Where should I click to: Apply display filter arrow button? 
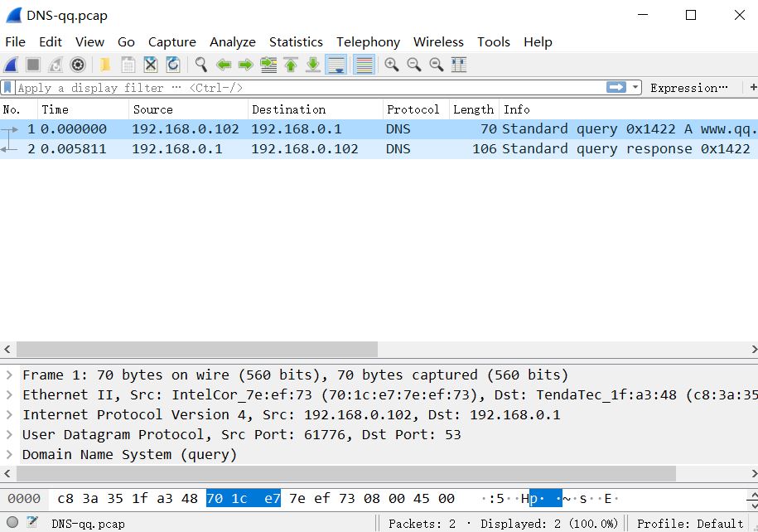[x=616, y=87]
